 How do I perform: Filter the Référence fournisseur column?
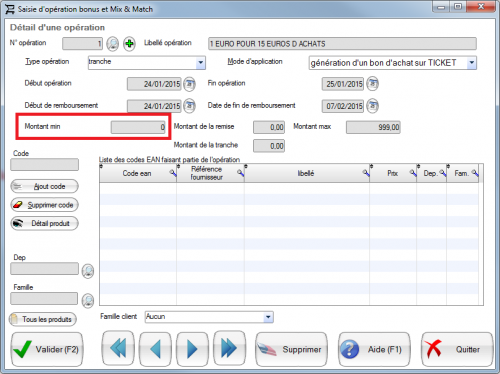[x=240, y=173]
